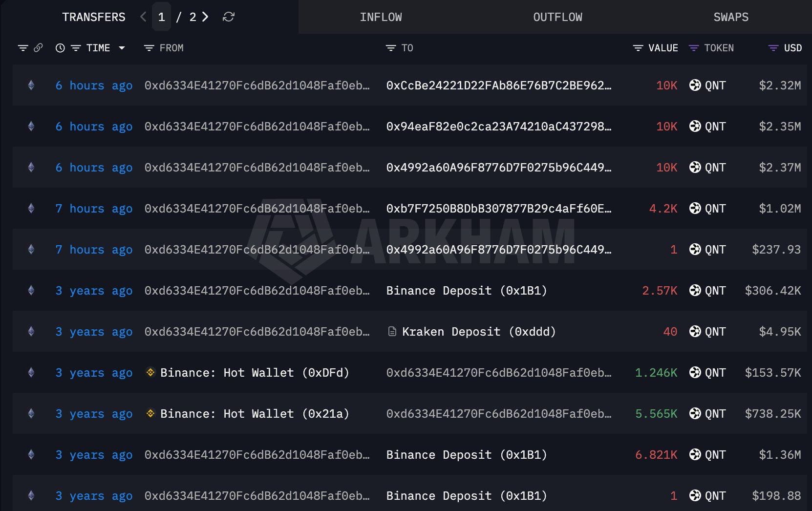The height and width of the screenshot is (511, 812).
Task: Click the refresh transfers icon
Action: (229, 17)
